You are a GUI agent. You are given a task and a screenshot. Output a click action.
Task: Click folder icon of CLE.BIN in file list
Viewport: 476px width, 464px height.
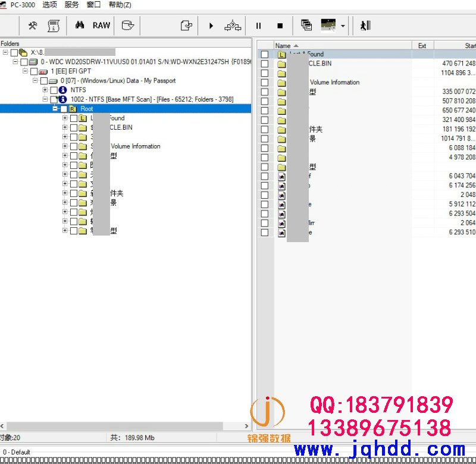click(281, 64)
